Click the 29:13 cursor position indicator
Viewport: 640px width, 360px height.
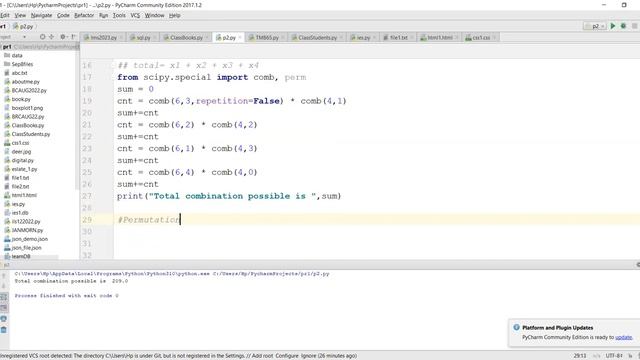pos(580,356)
